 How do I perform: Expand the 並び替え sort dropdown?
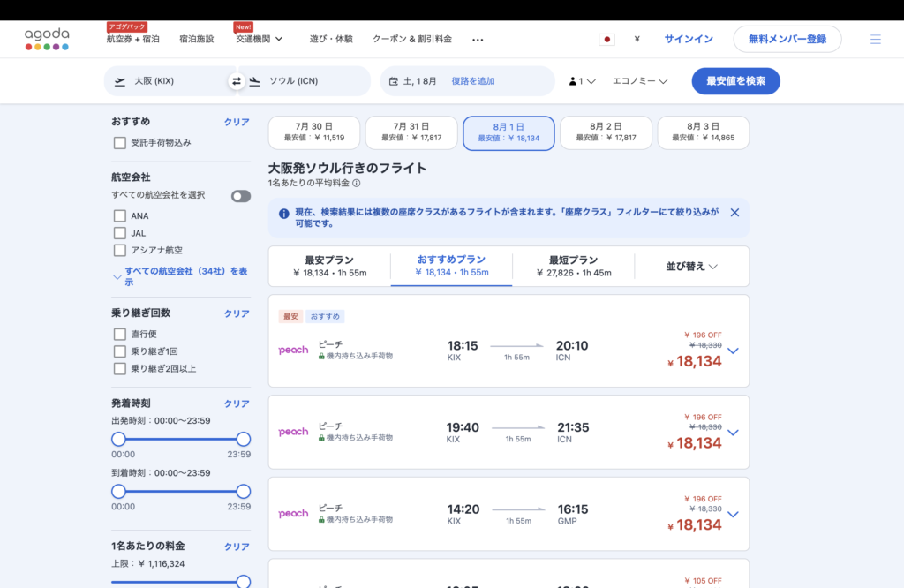691,266
